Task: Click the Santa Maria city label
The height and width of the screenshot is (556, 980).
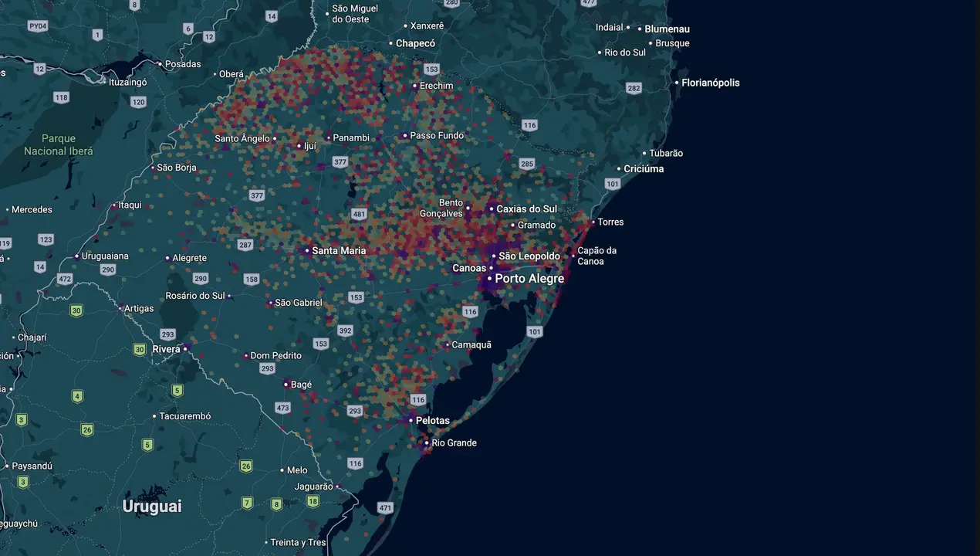Action: (340, 251)
